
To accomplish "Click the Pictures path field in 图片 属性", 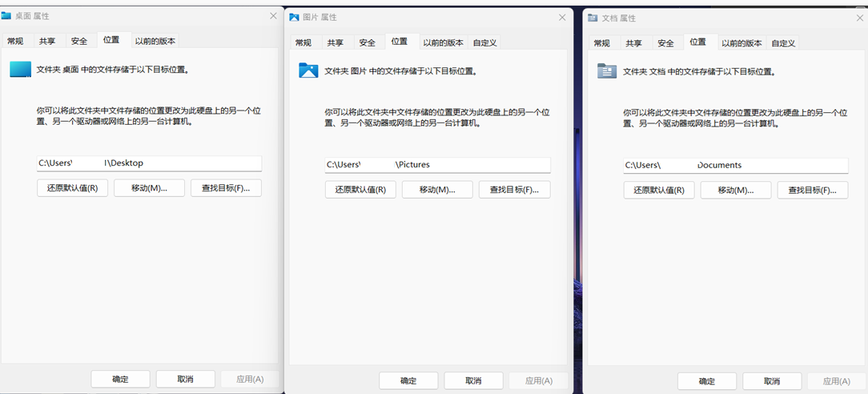I will click(x=437, y=165).
